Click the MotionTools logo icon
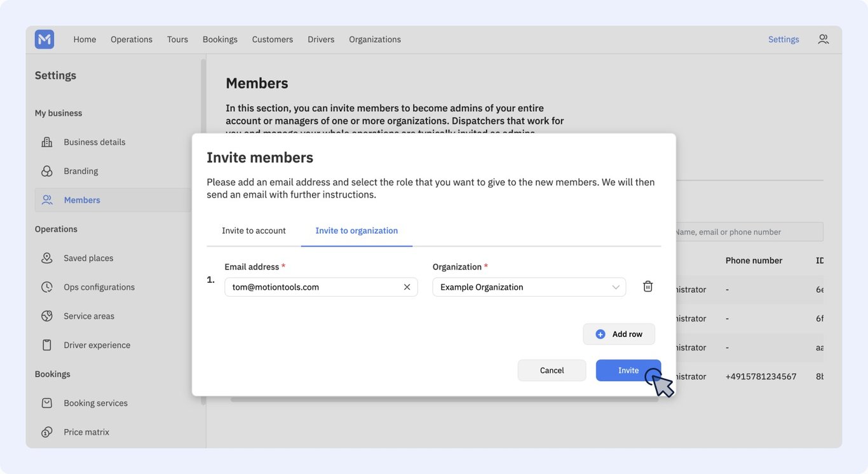This screenshot has width=868, height=474. tap(44, 39)
